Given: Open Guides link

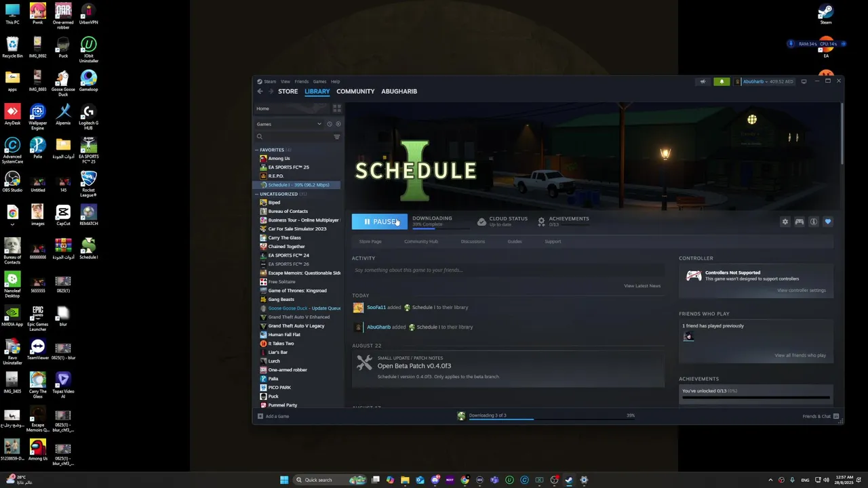Looking at the screenshot, I should [515, 241].
